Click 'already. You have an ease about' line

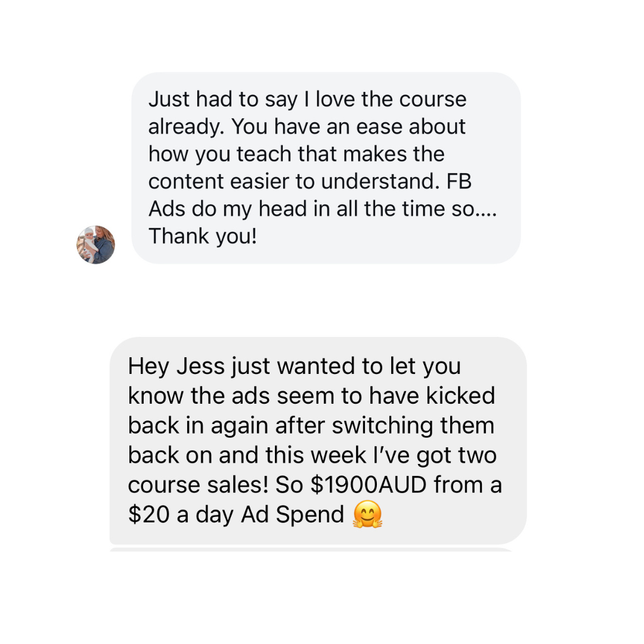click(x=306, y=126)
